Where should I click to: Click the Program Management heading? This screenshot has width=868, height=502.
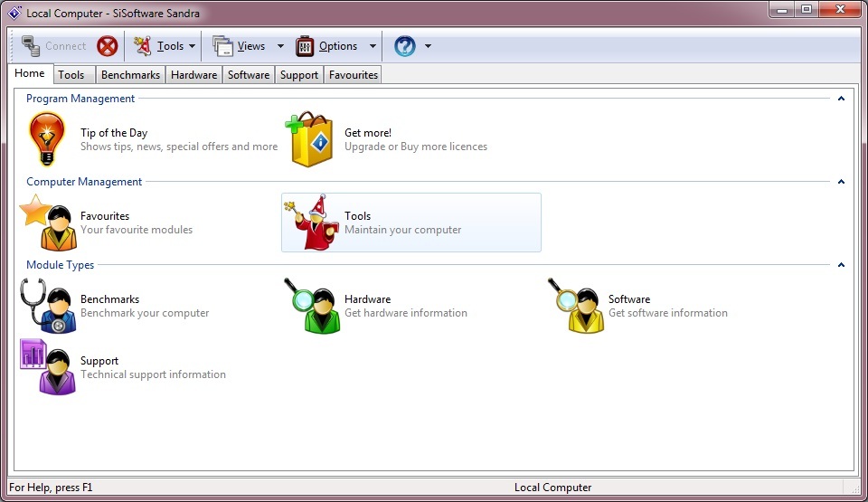click(x=80, y=98)
